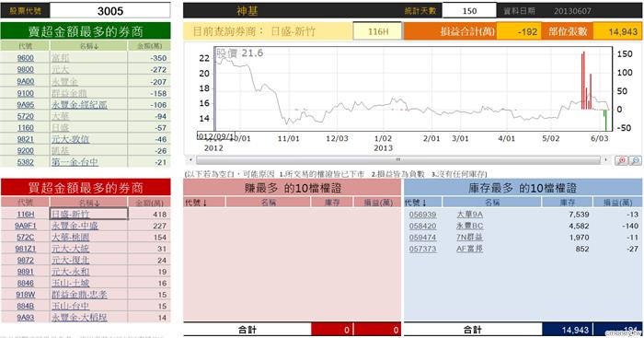The height and width of the screenshot is (338, 644).
Task: Select broker 玉山-十城 in buy list
Action: 70,283
